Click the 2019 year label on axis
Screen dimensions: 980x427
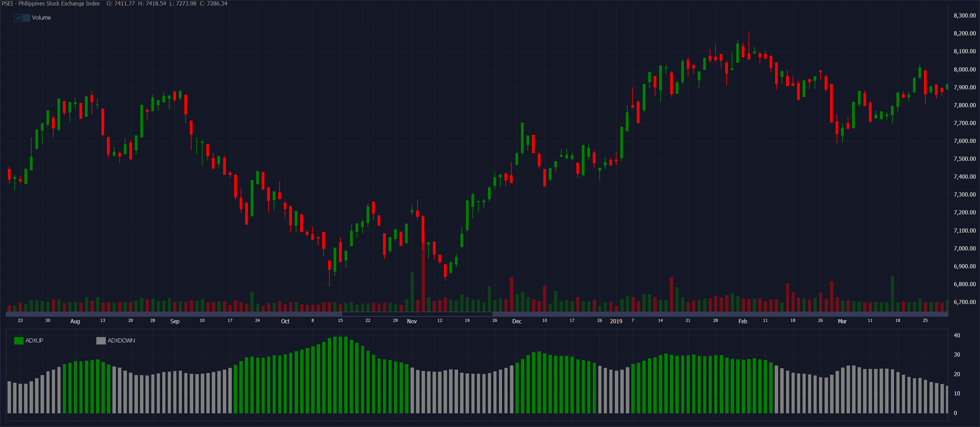[616, 321]
